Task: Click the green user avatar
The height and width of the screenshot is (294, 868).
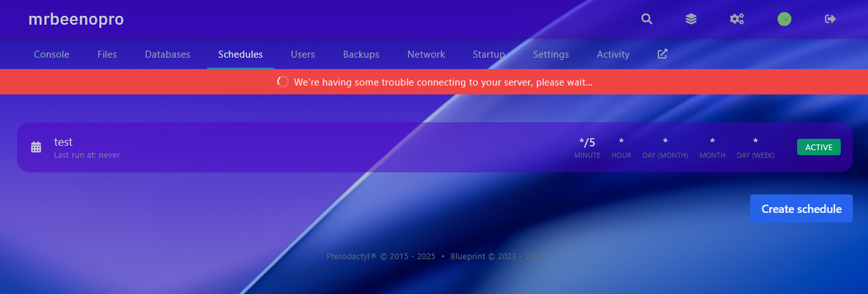Action: pos(784,19)
